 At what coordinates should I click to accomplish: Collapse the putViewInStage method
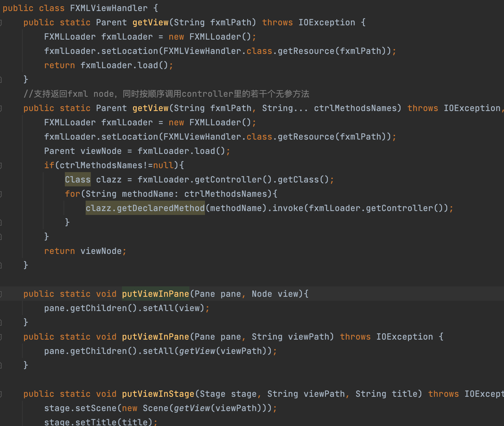tap(2, 394)
